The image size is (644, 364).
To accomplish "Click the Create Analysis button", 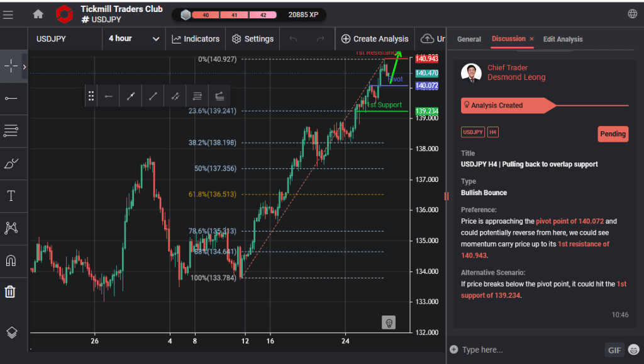I will coord(375,38).
